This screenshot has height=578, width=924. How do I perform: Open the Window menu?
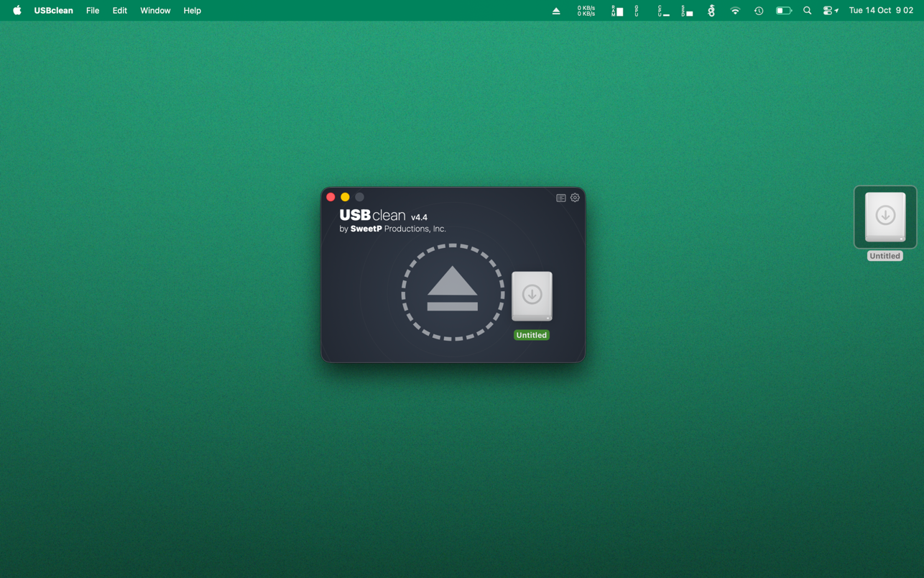click(x=155, y=11)
